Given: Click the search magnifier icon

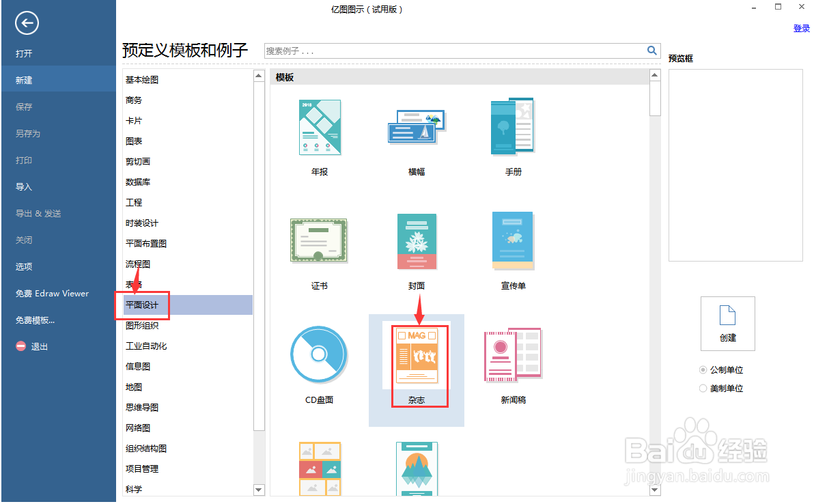Looking at the screenshot, I should coord(652,51).
